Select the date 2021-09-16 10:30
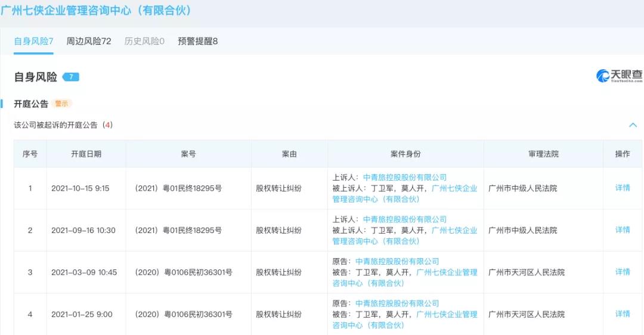The width and height of the screenshot is (644, 335). 83,230
